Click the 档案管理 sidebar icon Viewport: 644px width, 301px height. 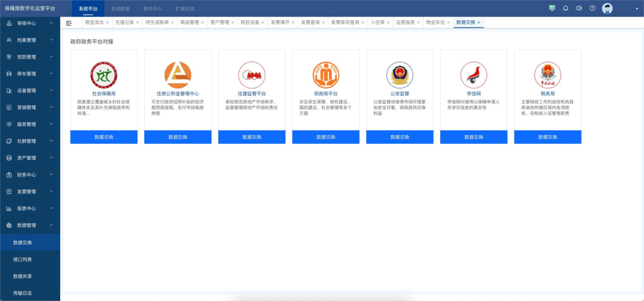9,40
